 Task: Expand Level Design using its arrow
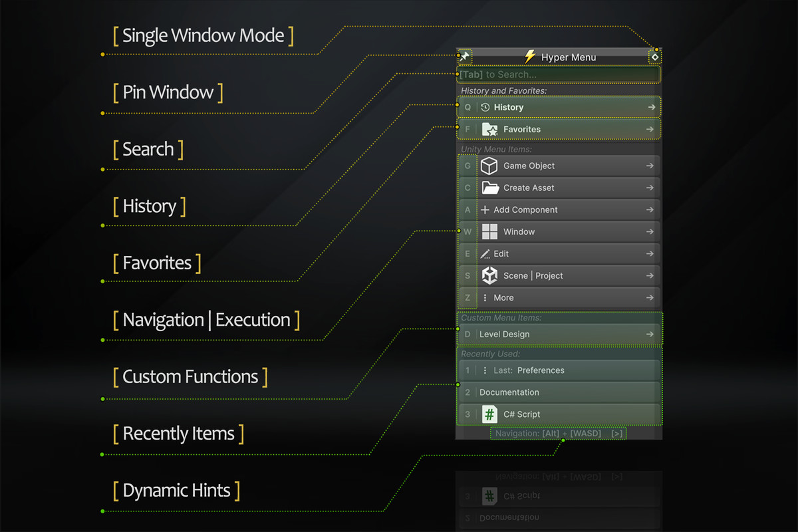click(x=650, y=334)
